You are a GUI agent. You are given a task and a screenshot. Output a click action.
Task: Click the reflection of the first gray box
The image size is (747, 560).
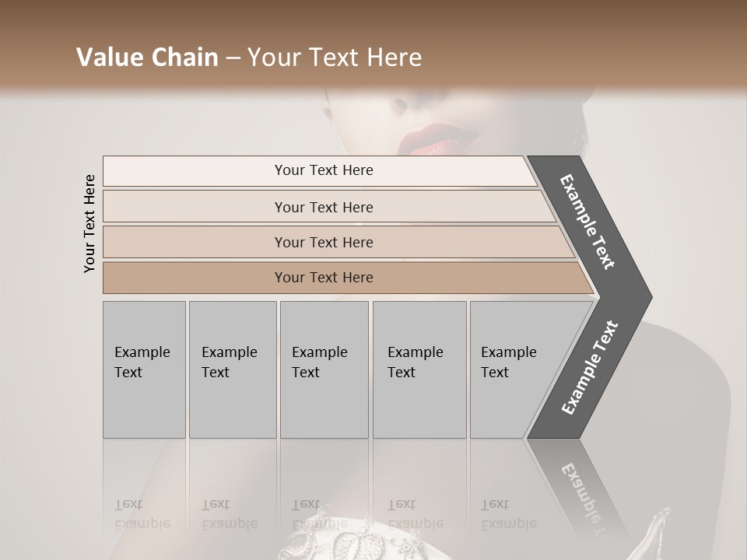[145, 485]
